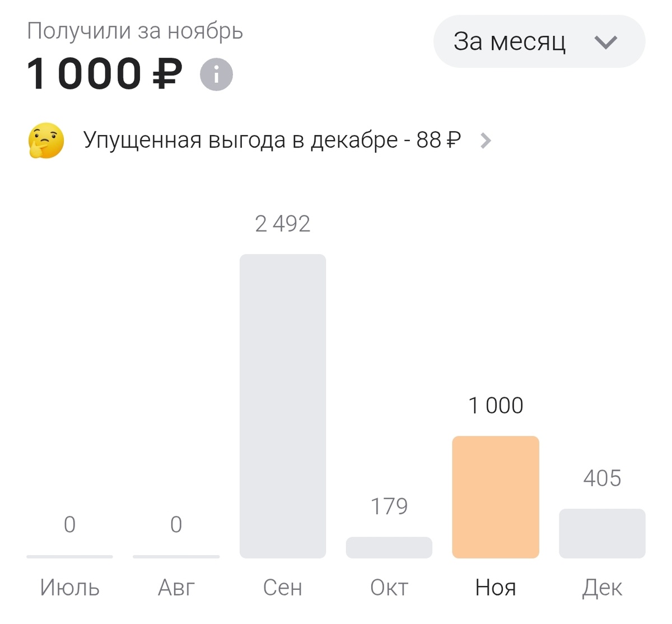The width and height of the screenshot is (672, 624).
Task: Click the 1 000 value above November bar
Action: pyautogui.click(x=496, y=404)
